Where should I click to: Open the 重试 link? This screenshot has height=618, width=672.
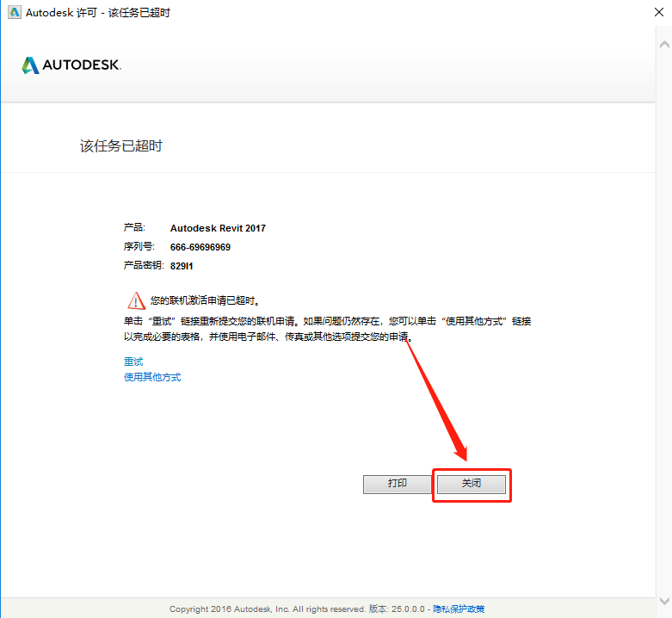(x=133, y=362)
